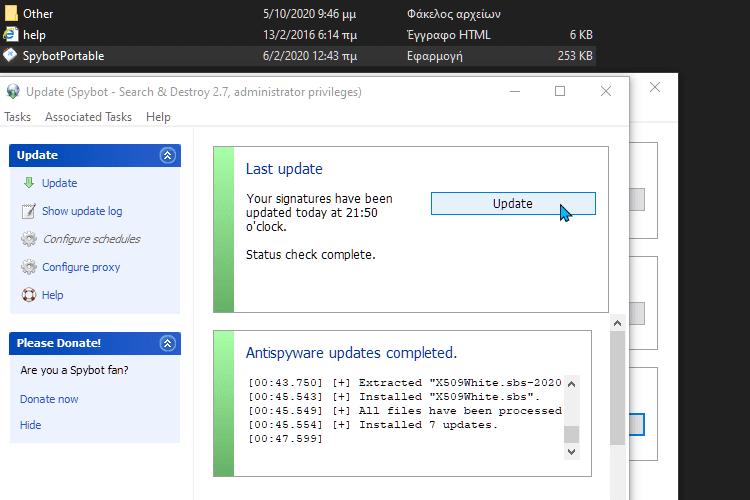Open the Associated Tasks menu
This screenshot has height=500, width=750.
tap(88, 117)
